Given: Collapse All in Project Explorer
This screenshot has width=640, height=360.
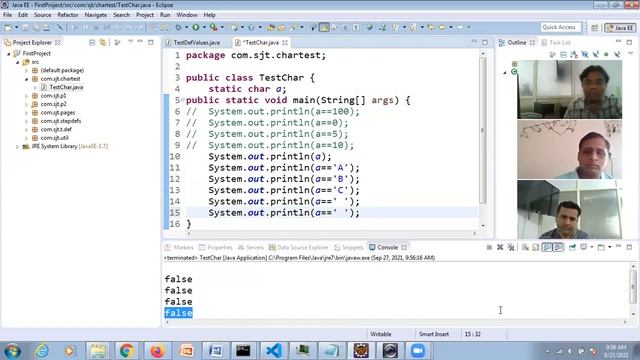Looking at the screenshot, I should click(92, 42).
